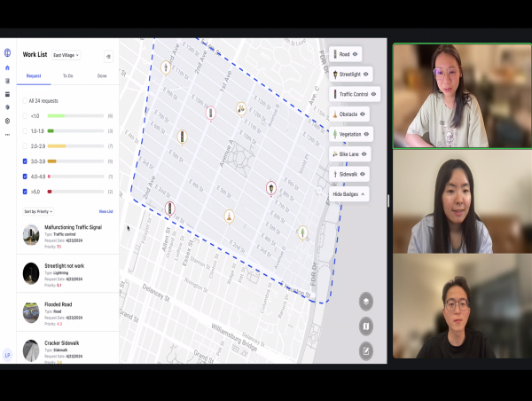Image resolution: width=532 pixels, height=401 pixels.
Task: Open the East Village area dropdown
Action: 66,55
